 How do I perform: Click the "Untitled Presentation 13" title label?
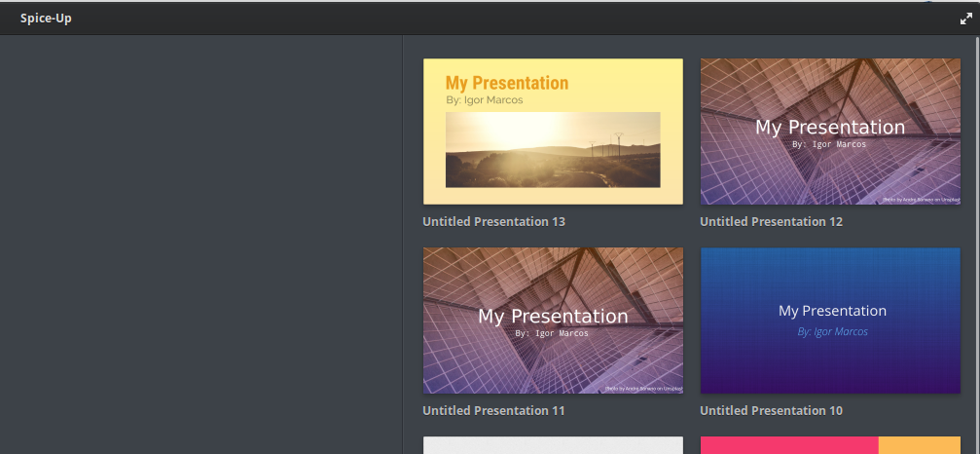[493, 221]
